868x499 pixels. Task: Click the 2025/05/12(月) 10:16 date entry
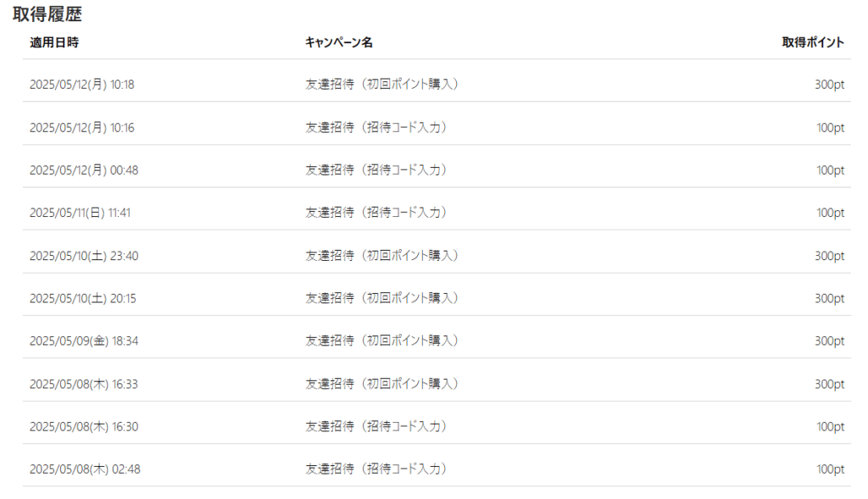[x=82, y=127]
